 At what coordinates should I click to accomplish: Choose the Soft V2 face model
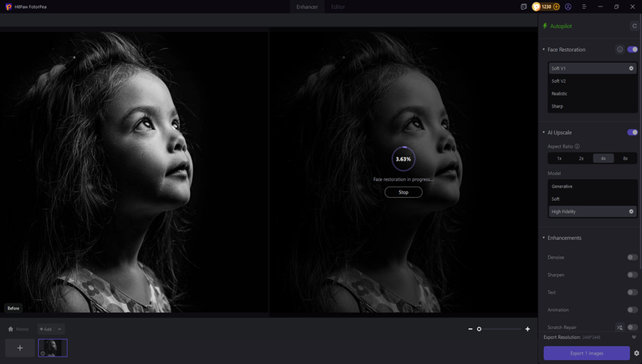tap(592, 81)
